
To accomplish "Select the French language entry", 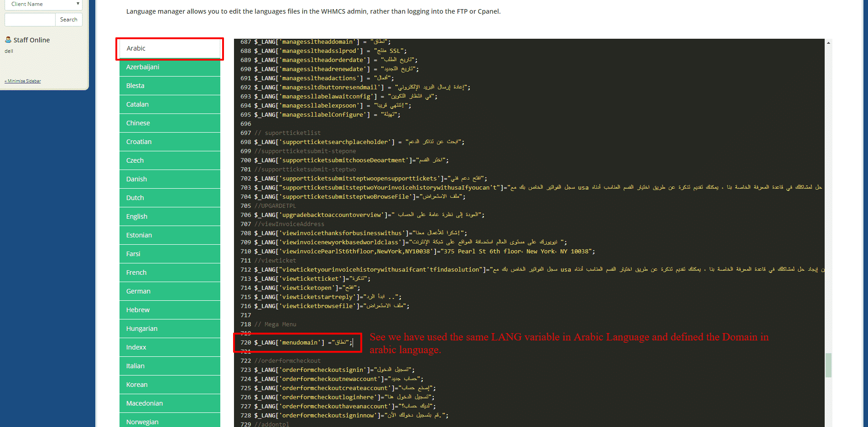I will [x=170, y=273].
